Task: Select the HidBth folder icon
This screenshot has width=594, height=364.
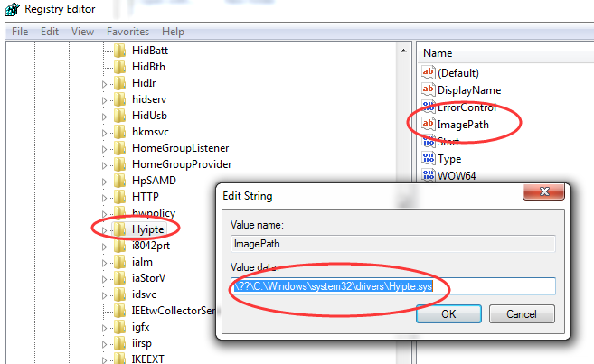Action: pyautogui.click(x=119, y=67)
